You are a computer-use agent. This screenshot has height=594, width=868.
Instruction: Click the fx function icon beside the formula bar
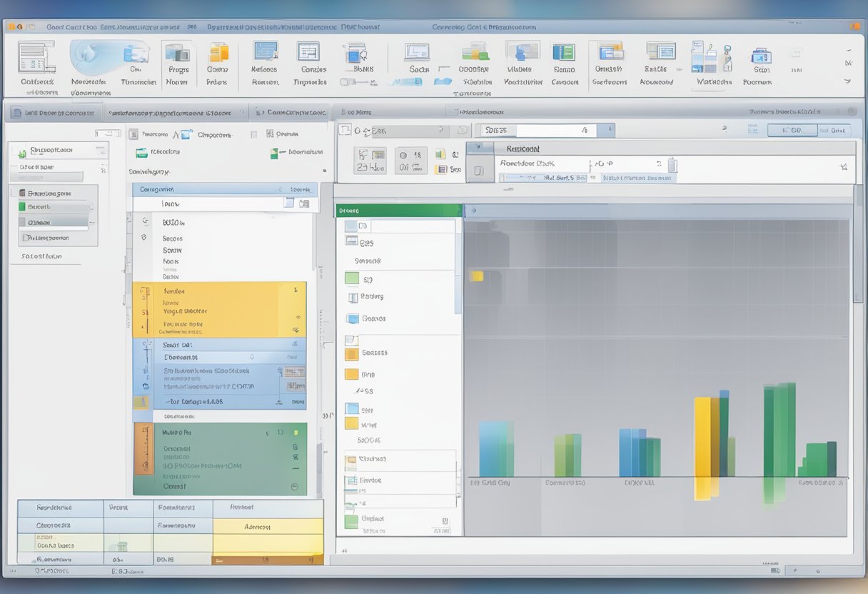click(584, 130)
